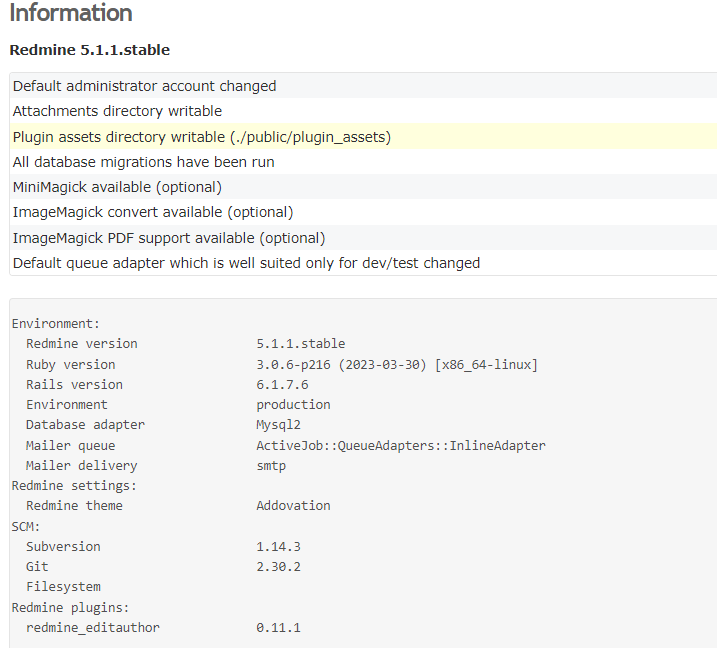Select the 'smtp' delivery value
The height and width of the screenshot is (648, 717).
[271, 466]
